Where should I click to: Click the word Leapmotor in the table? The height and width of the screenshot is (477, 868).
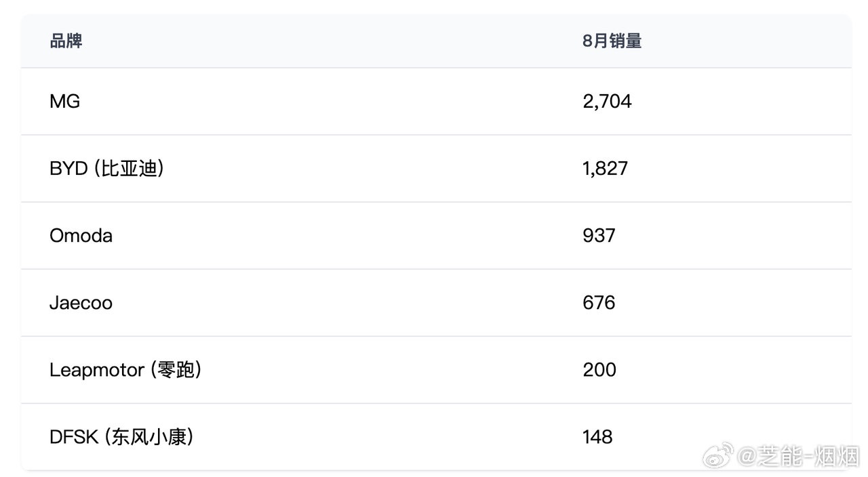click(97, 371)
